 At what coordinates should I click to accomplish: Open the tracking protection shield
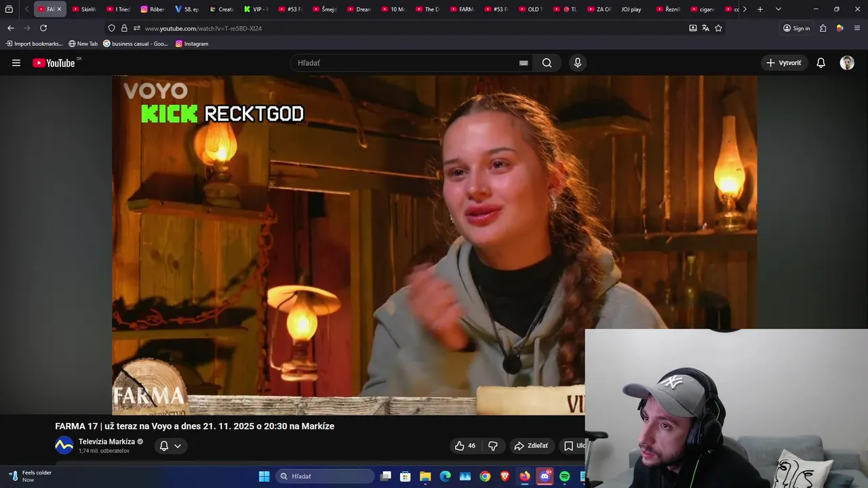(112, 28)
